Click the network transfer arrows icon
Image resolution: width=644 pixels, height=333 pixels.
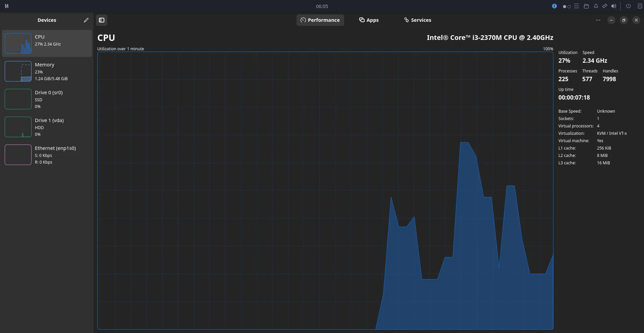pyautogui.click(x=605, y=6)
